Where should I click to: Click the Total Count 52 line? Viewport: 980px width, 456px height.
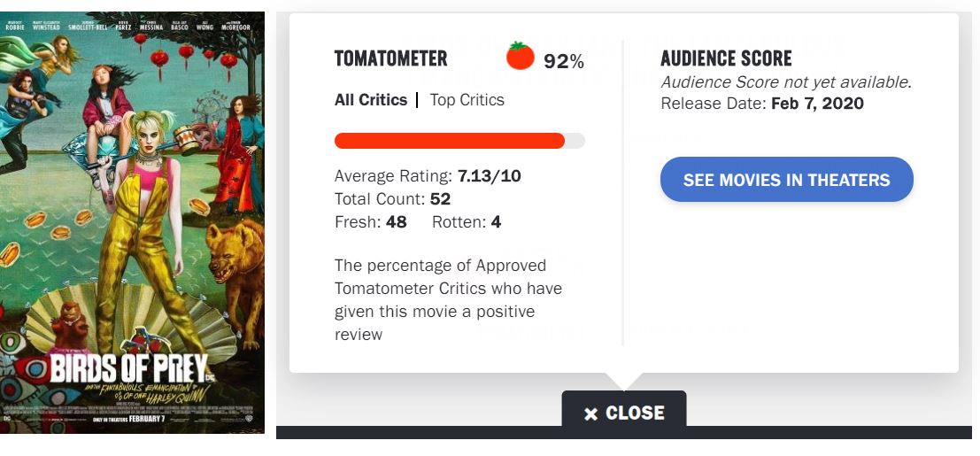(x=392, y=199)
